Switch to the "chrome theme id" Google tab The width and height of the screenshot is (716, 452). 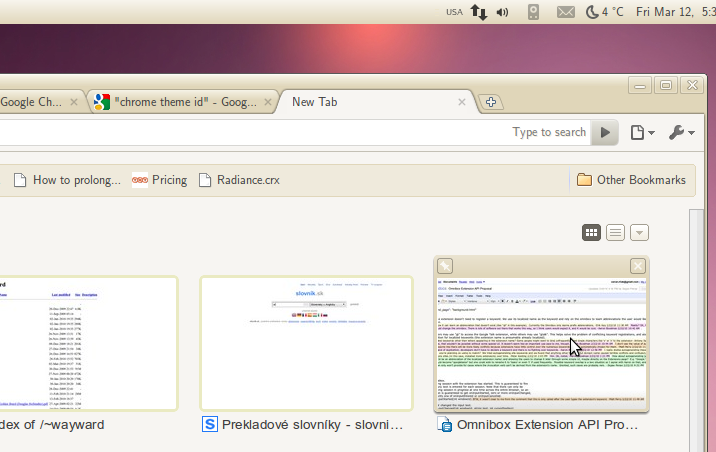point(181,102)
